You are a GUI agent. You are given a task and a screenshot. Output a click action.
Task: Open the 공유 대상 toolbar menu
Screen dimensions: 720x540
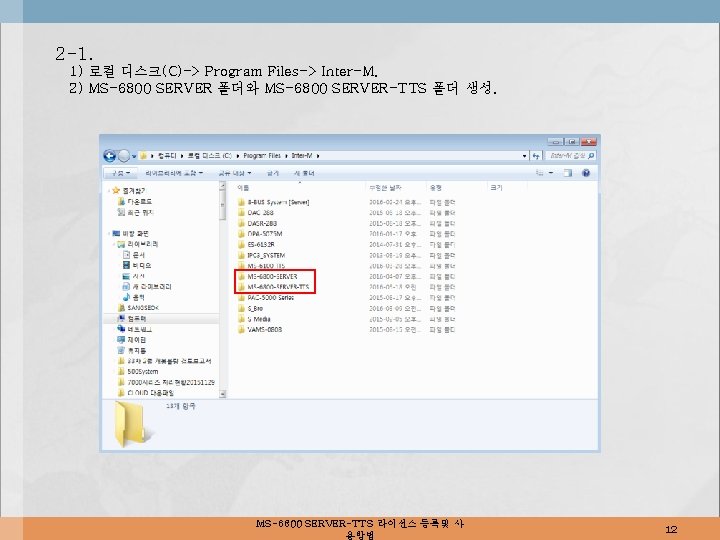(x=235, y=173)
